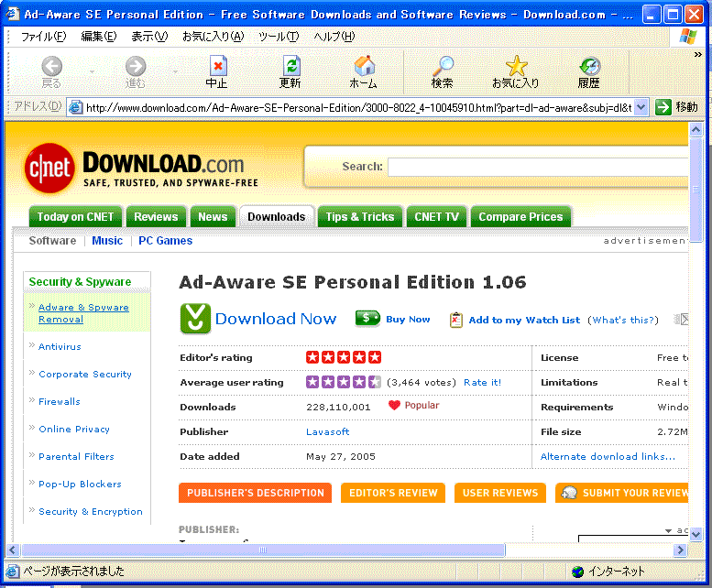Click the Publisher's Description button
This screenshot has height=588, width=712.
[x=255, y=493]
